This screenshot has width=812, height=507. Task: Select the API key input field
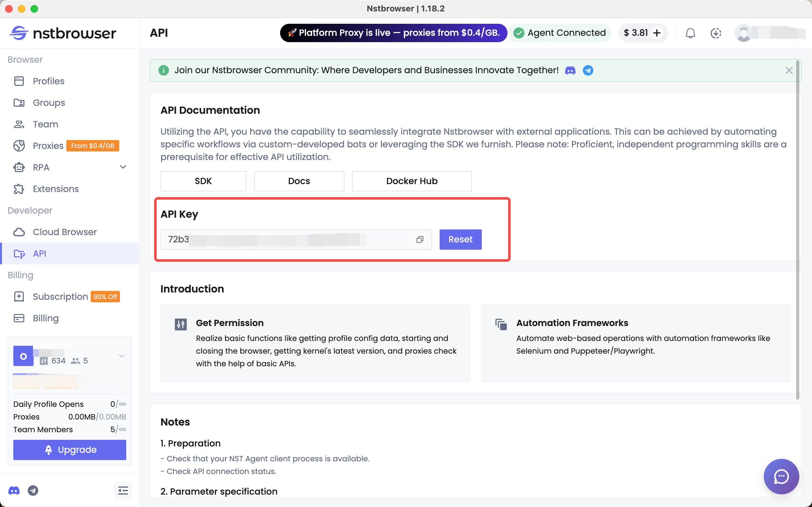pos(292,240)
